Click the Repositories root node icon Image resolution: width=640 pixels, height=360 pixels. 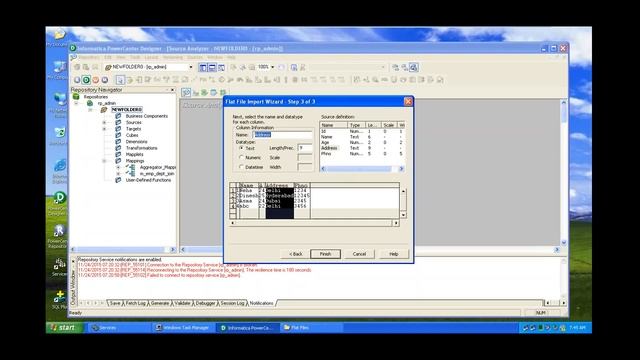point(76,97)
